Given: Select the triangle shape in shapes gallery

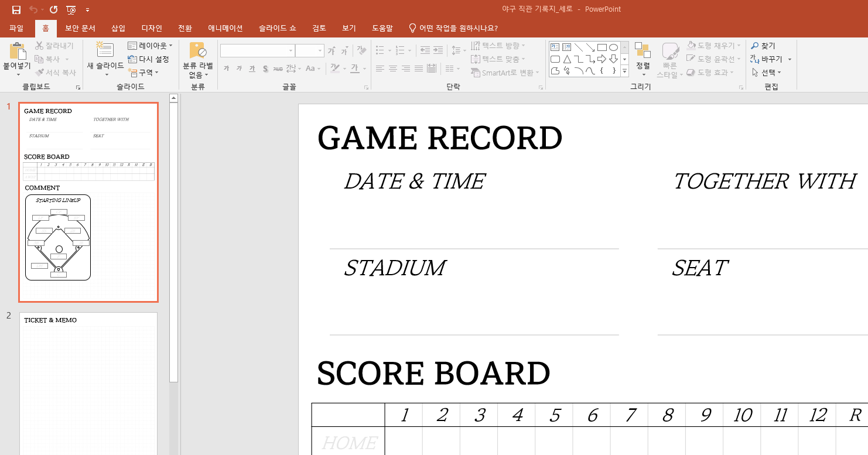Looking at the screenshot, I should pyautogui.click(x=567, y=59).
